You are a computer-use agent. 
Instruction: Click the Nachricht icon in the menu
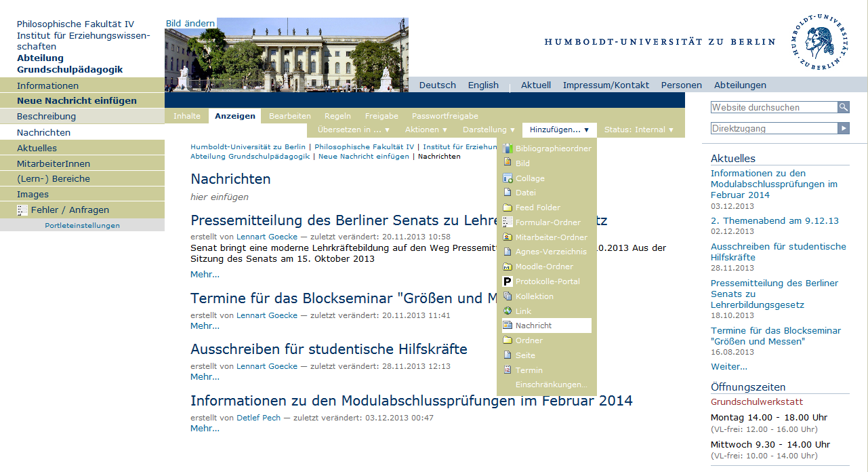coord(508,326)
